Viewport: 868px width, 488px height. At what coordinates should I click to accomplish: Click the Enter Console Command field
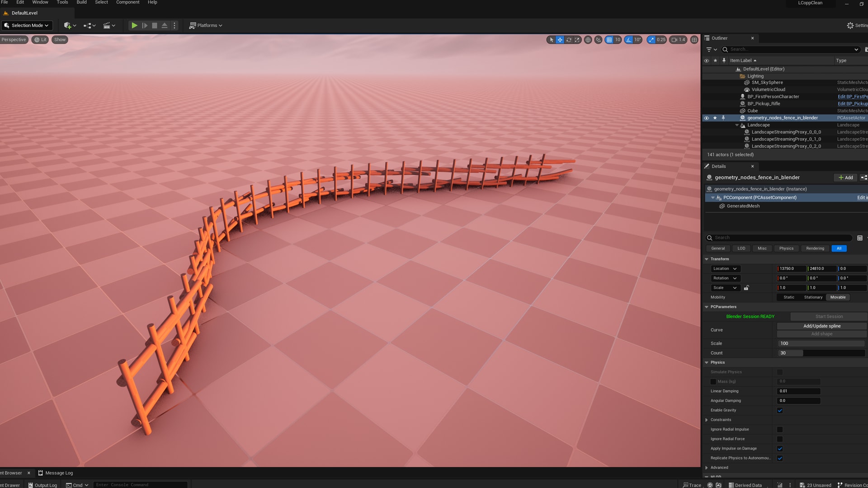(140, 484)
